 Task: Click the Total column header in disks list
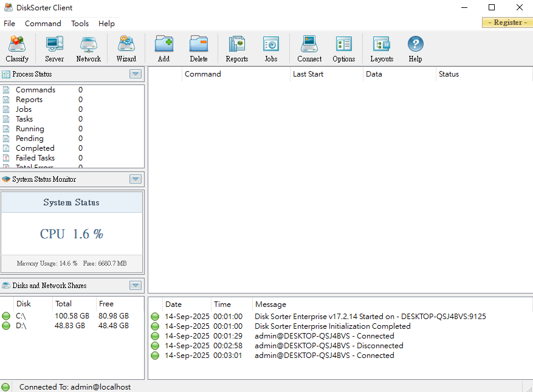pyautogui.click(x=74, y=304)
